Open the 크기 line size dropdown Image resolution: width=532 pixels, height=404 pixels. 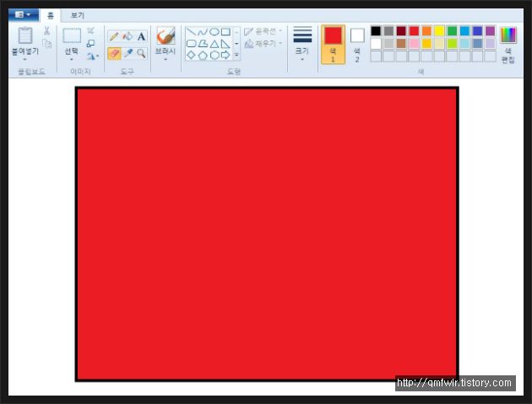pos(302,45)
